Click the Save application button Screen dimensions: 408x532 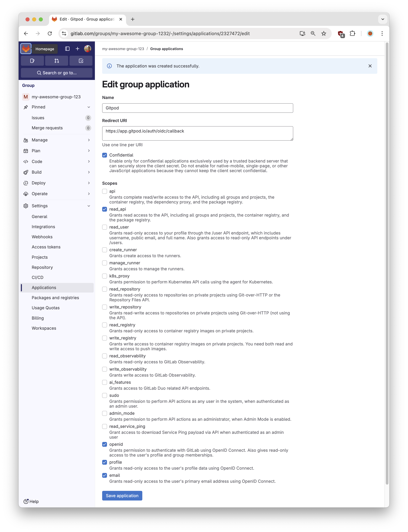tap(122, 496)
